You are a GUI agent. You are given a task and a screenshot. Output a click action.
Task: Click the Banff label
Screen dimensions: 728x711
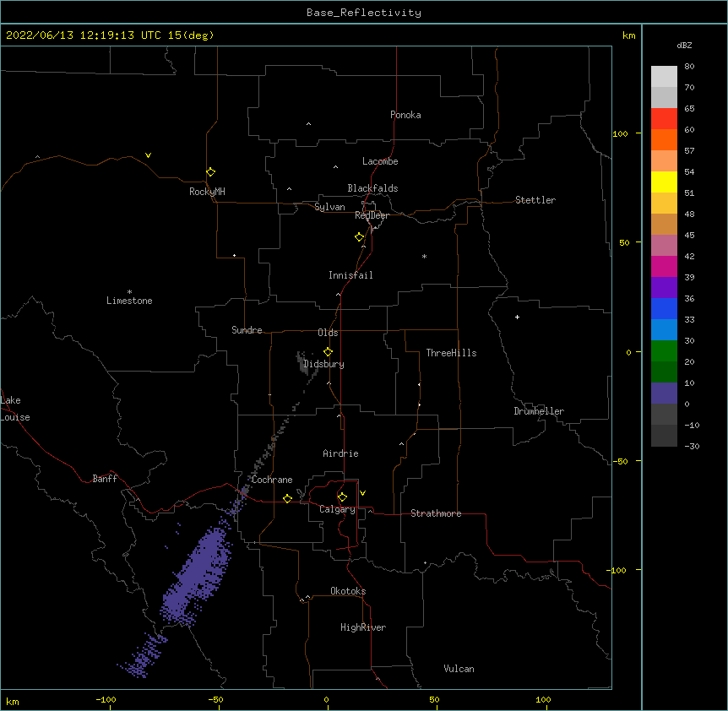coord(105,479)
